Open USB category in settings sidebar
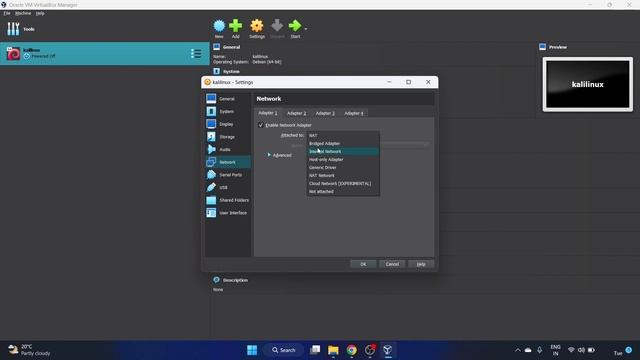The width and height of the screenshot is (640, 360). pos(228,187)
